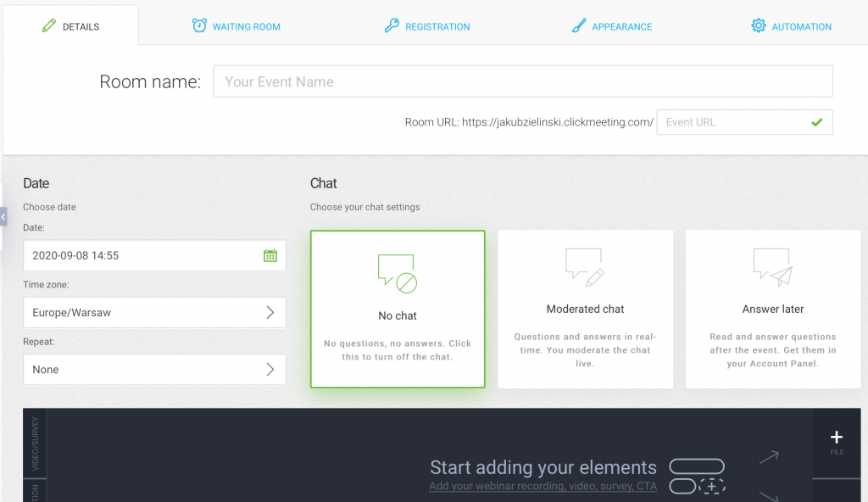
Task: Click the room URL text jakubzielinski.clickmeeting.com
Action: [558, 122]
